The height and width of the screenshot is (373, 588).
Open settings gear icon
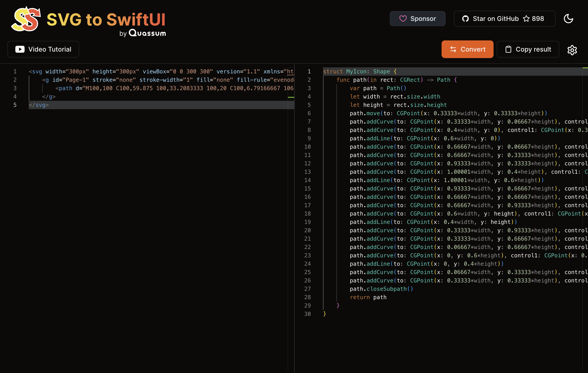point(572,50)
